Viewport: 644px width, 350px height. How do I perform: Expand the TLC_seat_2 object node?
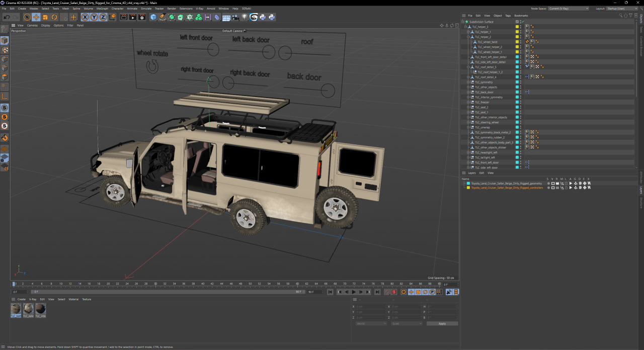pos(468,107)
